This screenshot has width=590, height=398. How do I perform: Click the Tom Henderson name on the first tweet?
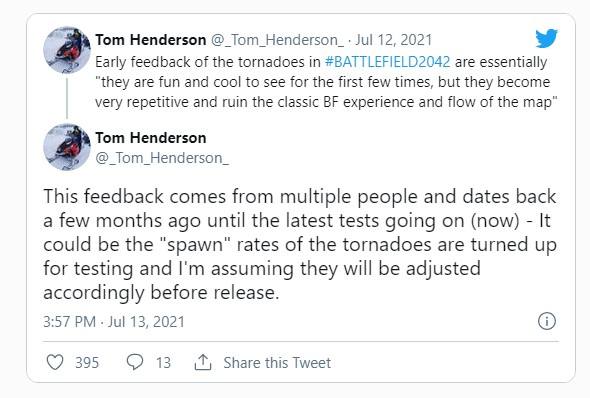[x=151, y=40]
